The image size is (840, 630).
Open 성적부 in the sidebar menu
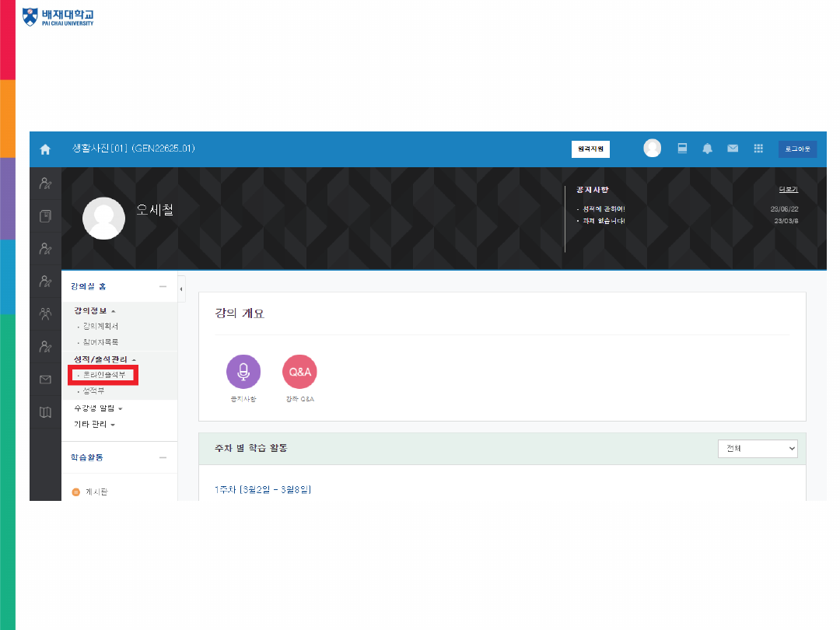[x=93, y=391]
